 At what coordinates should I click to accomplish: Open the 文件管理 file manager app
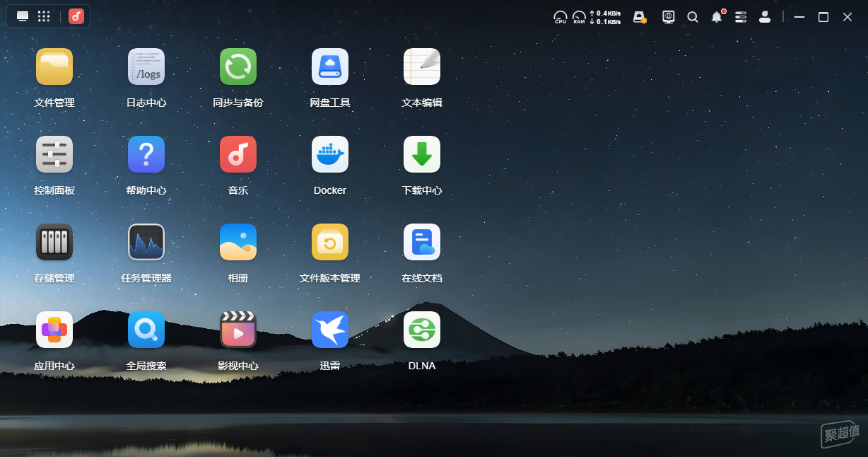pyautogui.click(x=54, y=66)
